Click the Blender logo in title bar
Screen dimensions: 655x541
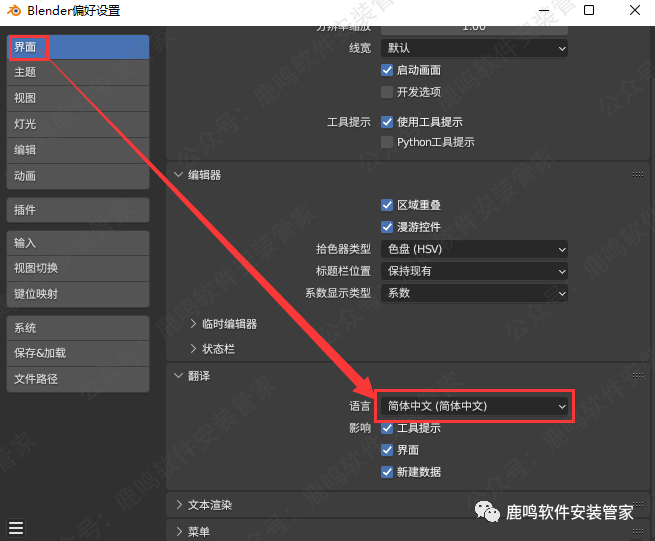click(14, 10)
